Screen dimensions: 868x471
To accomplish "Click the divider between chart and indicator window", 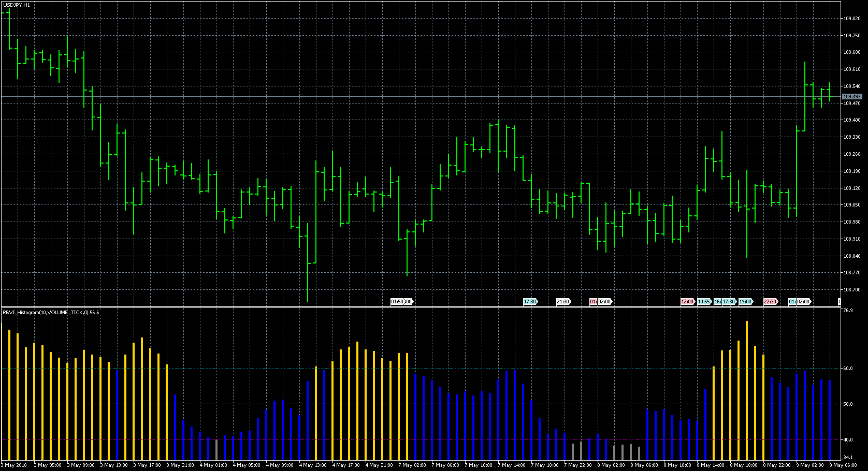I will pyautogui.click(x=419, y=307).
